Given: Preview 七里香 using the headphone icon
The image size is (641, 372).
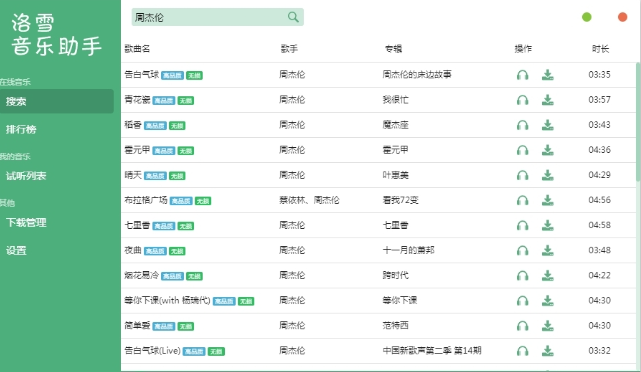Looking at the screenshot, I should point(522,225).
